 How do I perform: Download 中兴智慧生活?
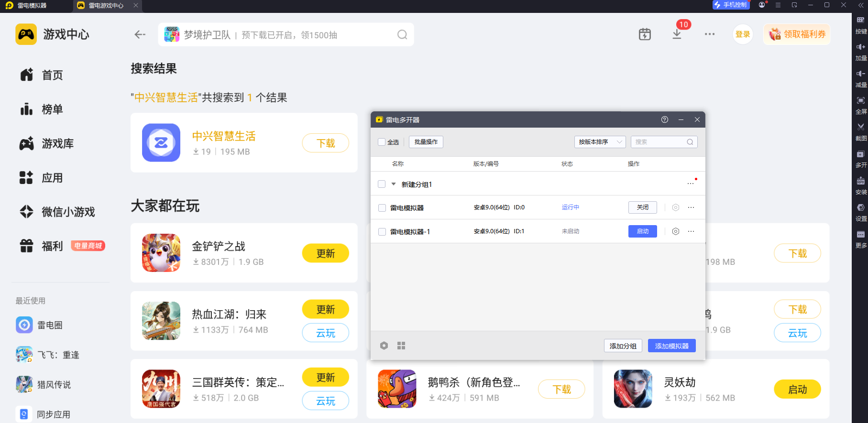coord(326,143)
